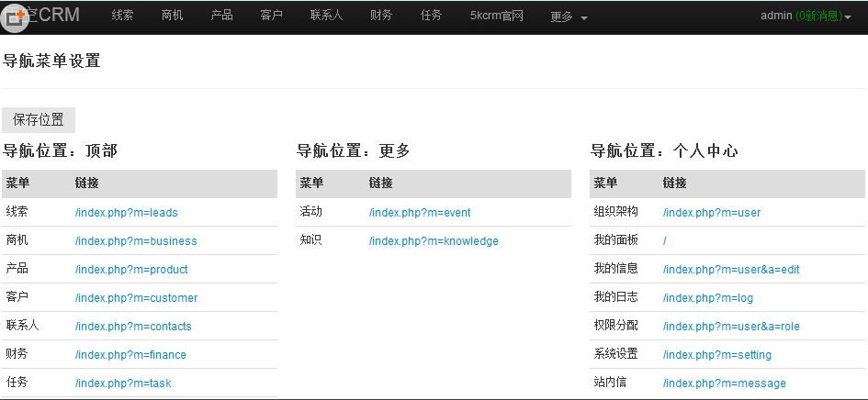Follow the /index.php?m=knowledge link

click(434, 241)
